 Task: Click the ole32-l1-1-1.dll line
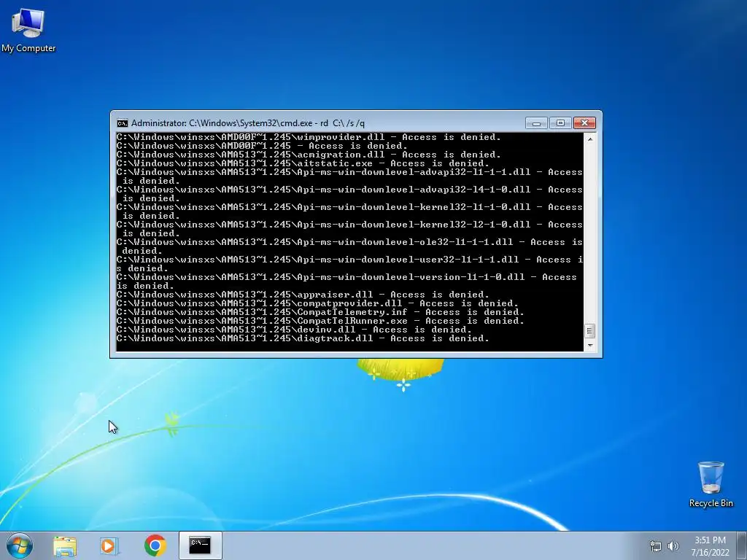(x=349, y=246)
